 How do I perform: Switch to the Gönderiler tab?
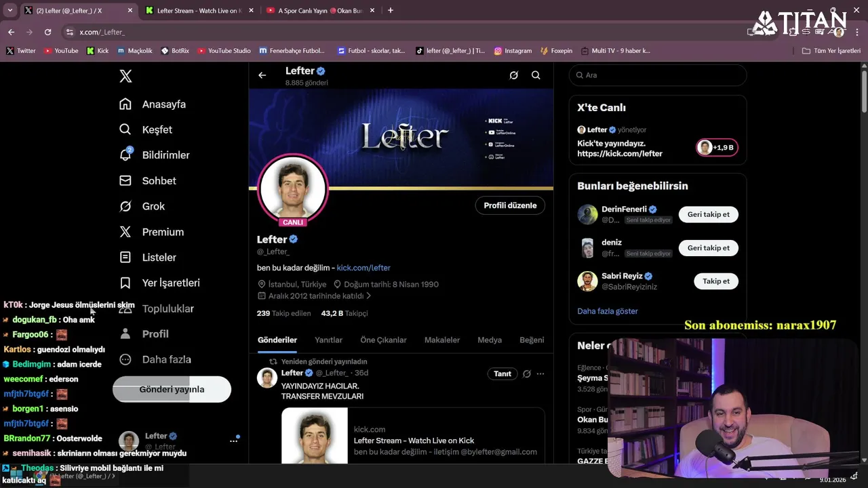click(277, 340)
